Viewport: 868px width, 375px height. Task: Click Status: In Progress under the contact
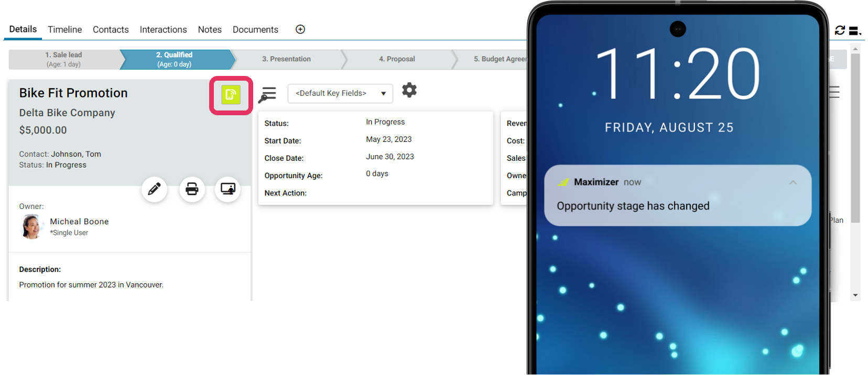coord(53,165)
